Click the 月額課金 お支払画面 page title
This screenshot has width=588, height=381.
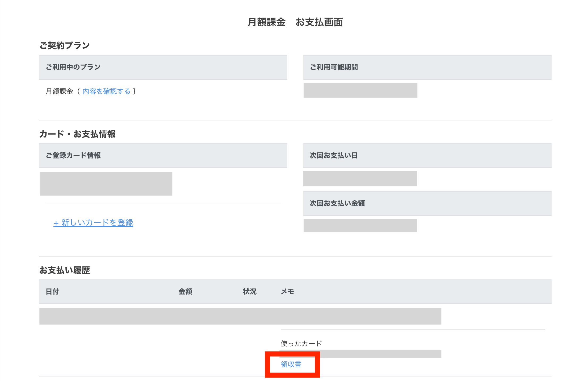[x=295, y=22]
